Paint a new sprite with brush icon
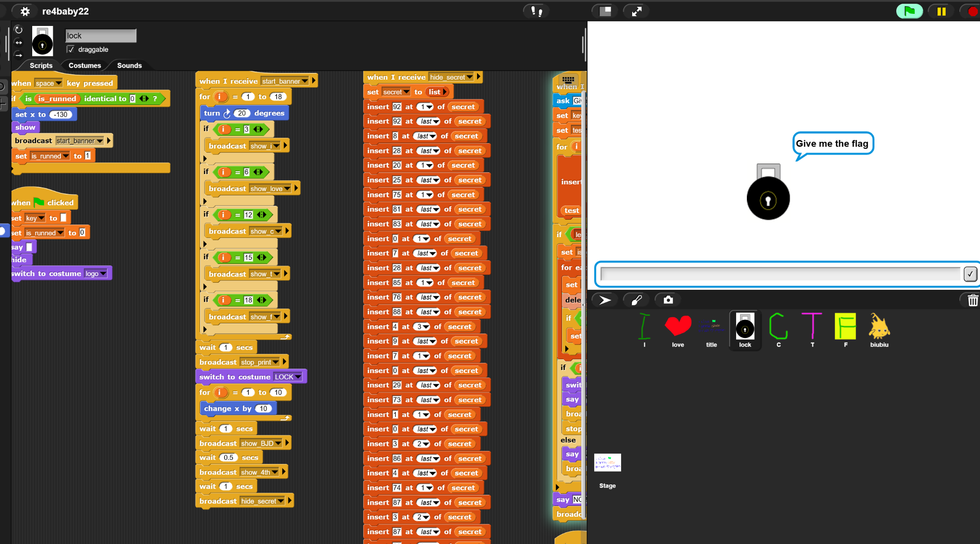This screenshot has width=980, height=544. pyautogui.click(x=636, y=300)
